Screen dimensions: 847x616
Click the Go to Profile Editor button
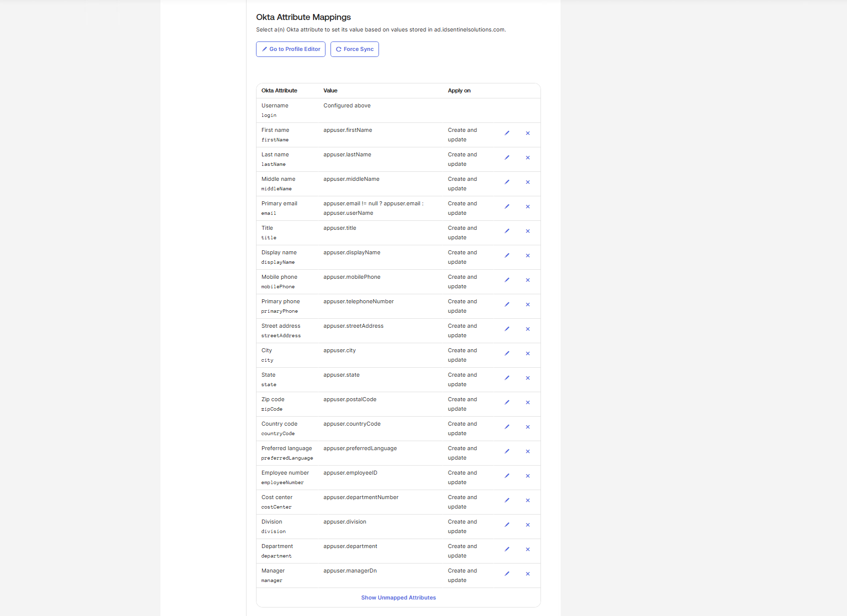click(x=290, y=49)
